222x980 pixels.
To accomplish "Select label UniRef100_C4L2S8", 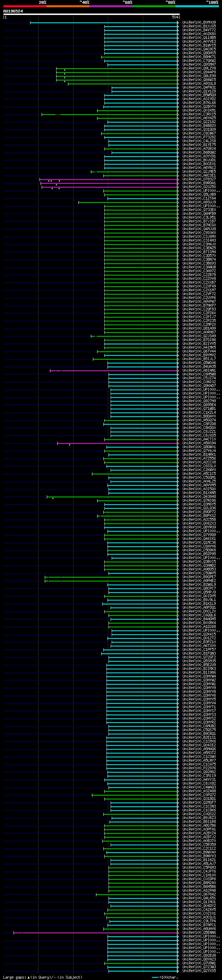I will pos(199,141).
